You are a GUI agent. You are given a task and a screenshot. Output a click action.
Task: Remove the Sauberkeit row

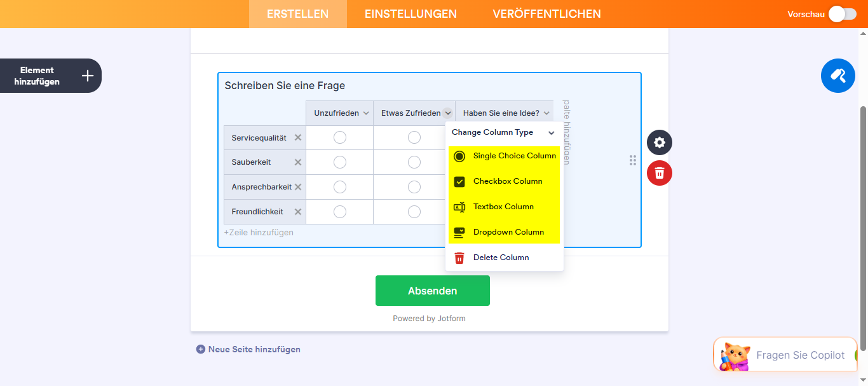[297, 162]
